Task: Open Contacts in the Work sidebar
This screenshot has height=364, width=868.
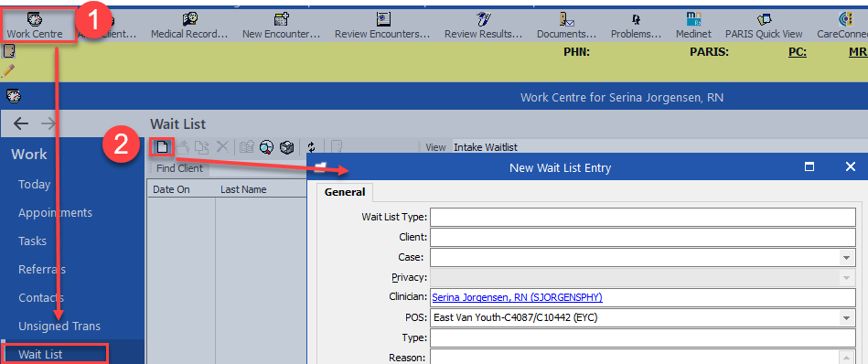Action: point(41,297)
